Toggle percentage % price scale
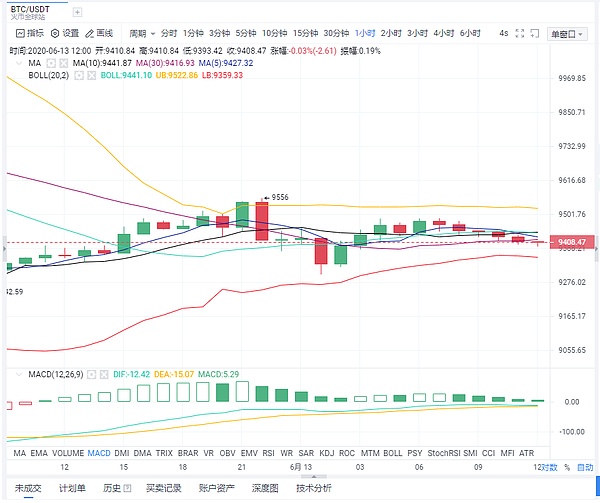 tap(566, 467)
